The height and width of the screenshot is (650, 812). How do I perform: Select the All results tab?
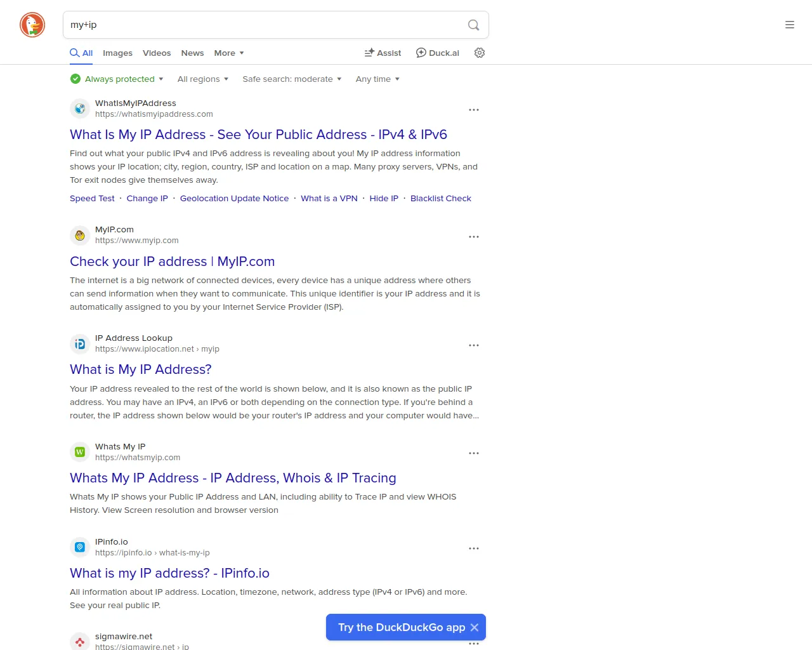(x=81, y=53)
